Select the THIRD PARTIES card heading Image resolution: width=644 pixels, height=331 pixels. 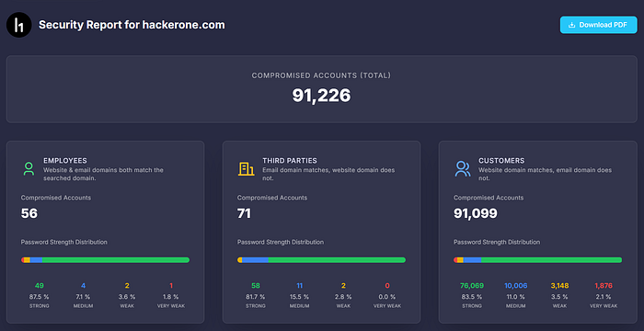(x=290, y=161)
